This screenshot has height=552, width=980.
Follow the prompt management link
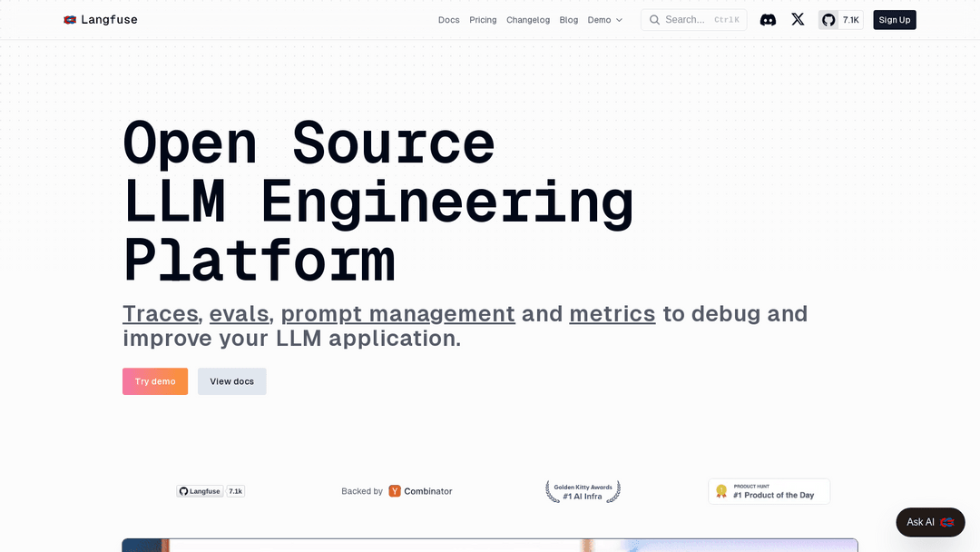click(398, 314)
